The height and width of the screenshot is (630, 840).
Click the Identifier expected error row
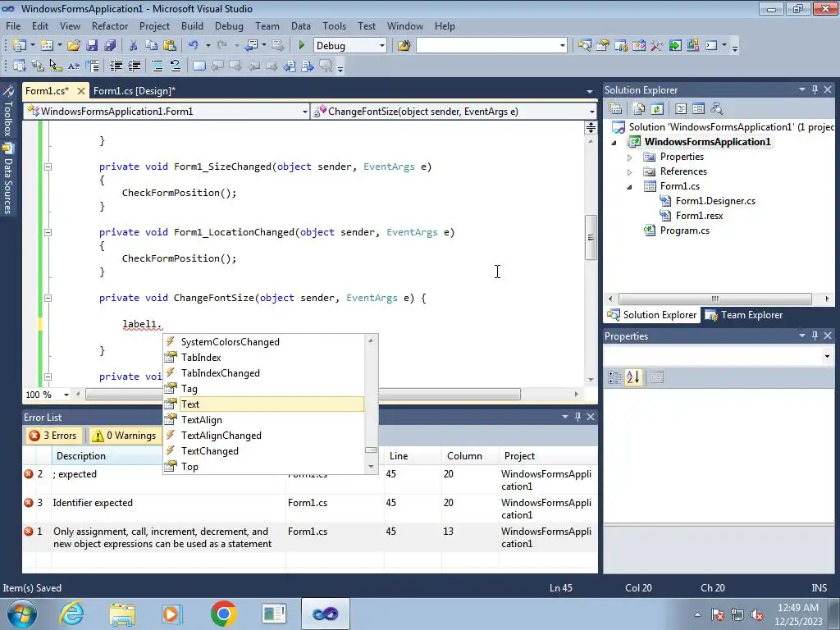[x=309, y=509]
